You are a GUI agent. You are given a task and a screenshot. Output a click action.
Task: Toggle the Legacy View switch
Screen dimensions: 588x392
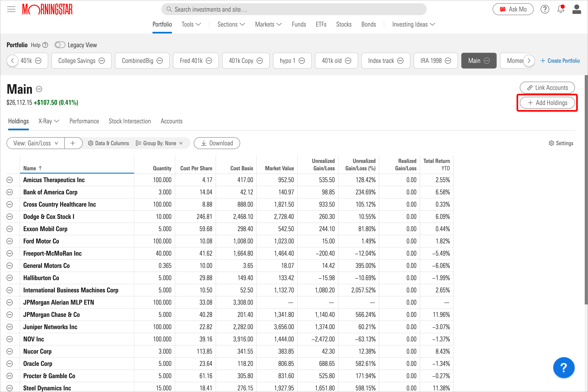[60, 45]
